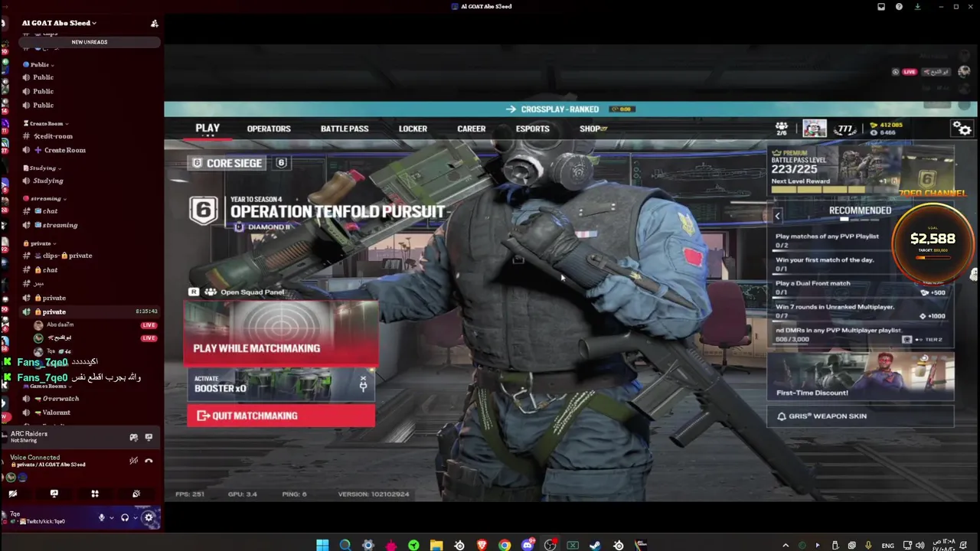Go to previous recommended challenges page arrow
This screenshot has height=551, width=980.
point(777,216)
